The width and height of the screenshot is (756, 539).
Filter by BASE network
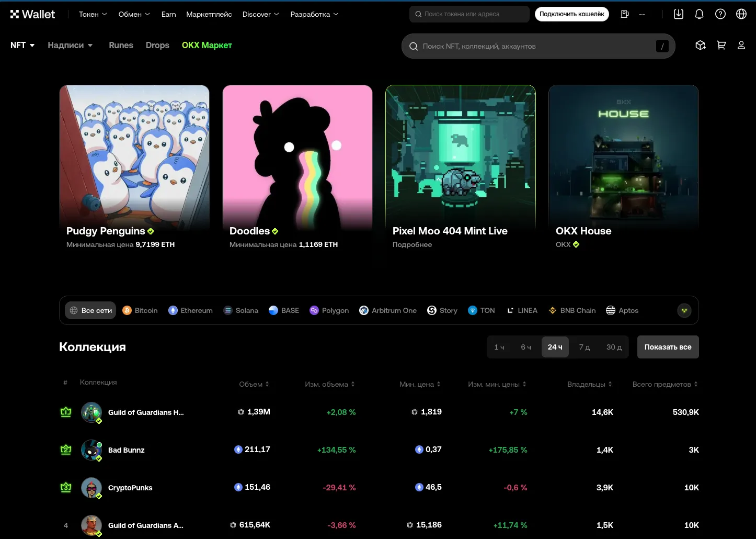[284, 310]
